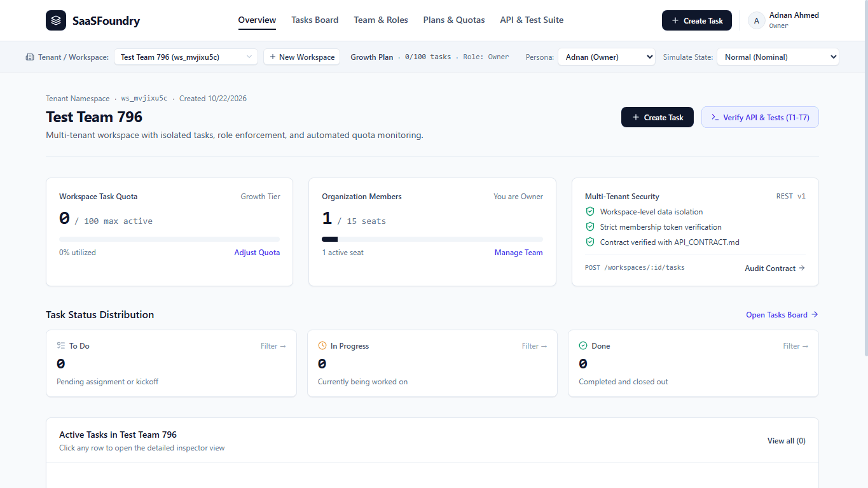Image resolution: width=868 pixels, height=488 pixels.
Task: Click the building icon beside Tenant / Workspace
Action: 30,57
